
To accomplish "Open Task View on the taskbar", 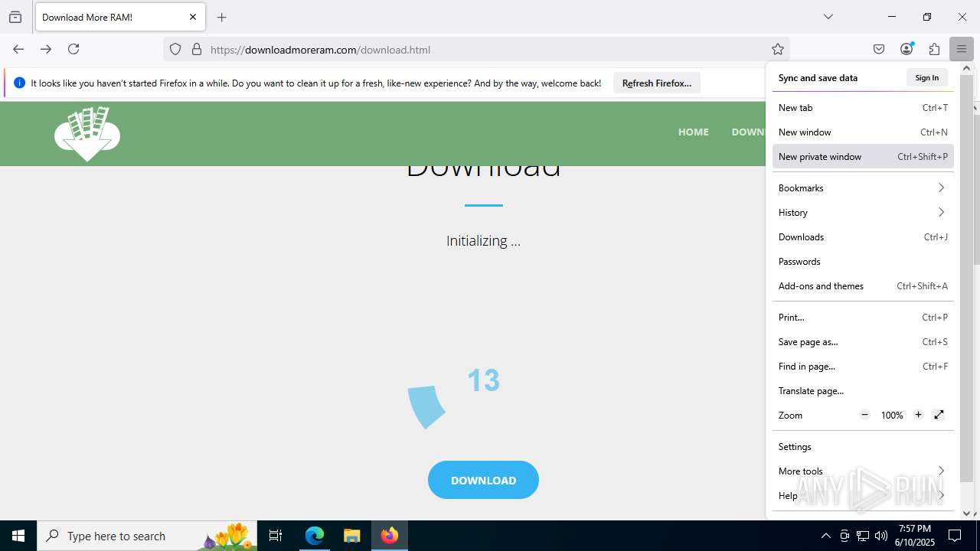I will (276, 536).
